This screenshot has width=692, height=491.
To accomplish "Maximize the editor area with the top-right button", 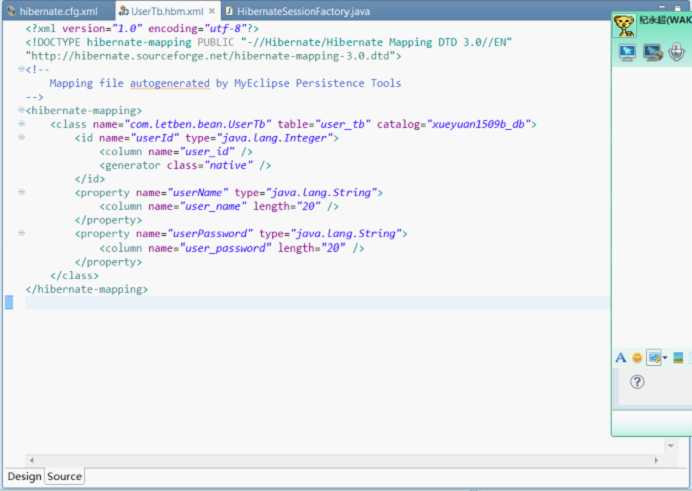I will [x=677, y=7].
